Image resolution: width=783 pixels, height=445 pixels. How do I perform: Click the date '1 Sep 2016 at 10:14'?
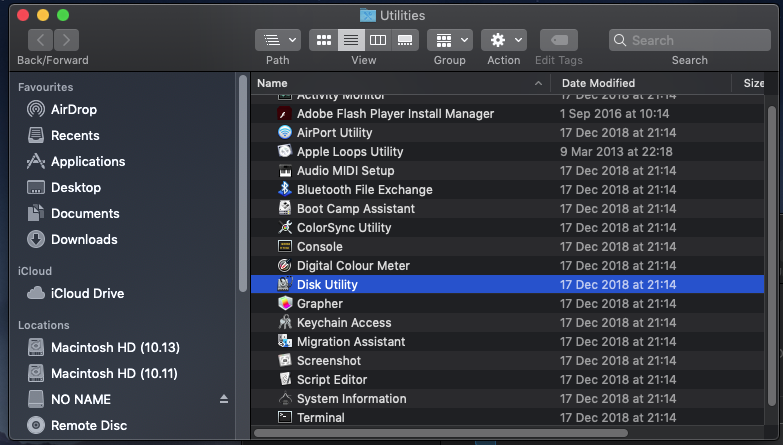[615, 114]
